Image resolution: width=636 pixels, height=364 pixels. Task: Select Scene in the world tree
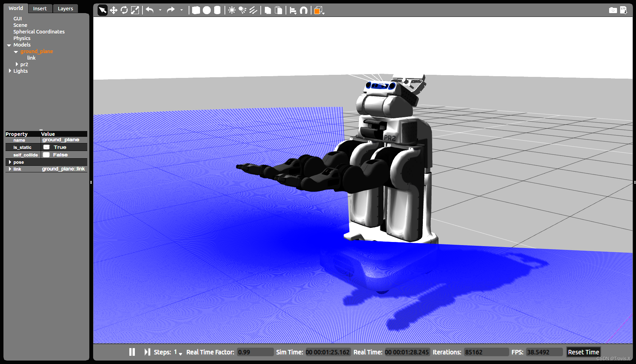pyautogui.click(x=20, y=25)
